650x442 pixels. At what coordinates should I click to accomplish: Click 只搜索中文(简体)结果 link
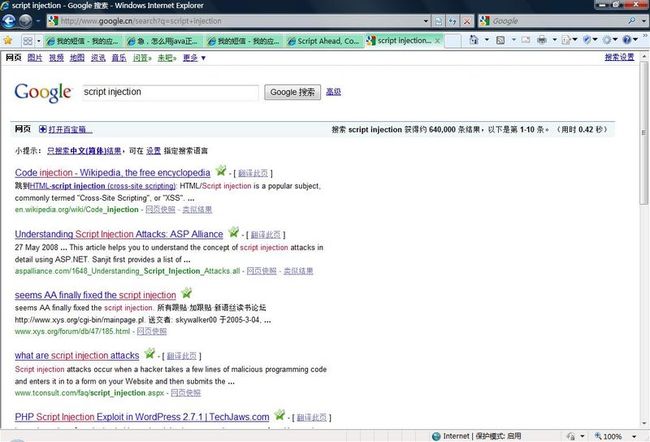click(x=84, y=151)
